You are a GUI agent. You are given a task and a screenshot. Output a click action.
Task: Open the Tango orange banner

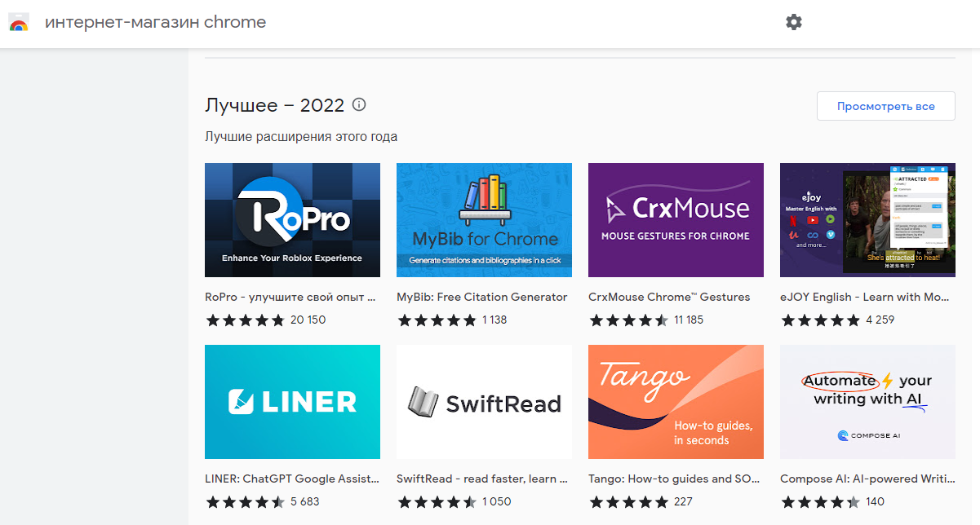[x=676, y=402]
